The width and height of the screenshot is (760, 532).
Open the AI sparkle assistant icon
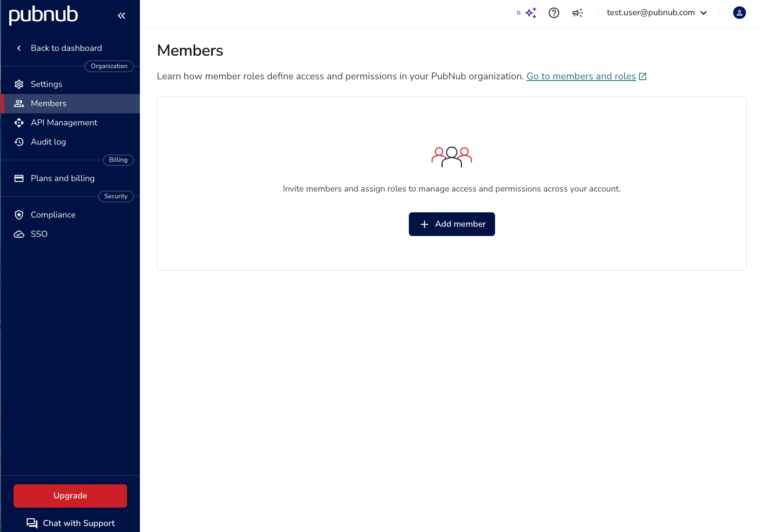tap(531, 13)
